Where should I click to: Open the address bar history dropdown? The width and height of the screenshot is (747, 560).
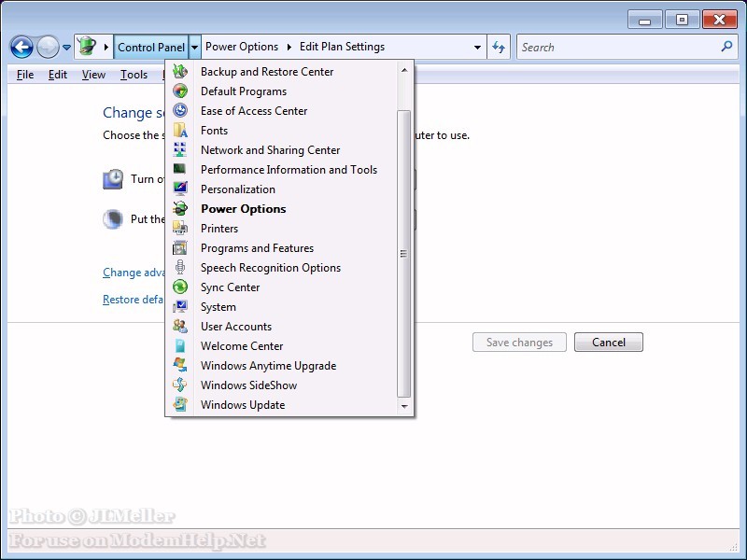click(477, 48)
